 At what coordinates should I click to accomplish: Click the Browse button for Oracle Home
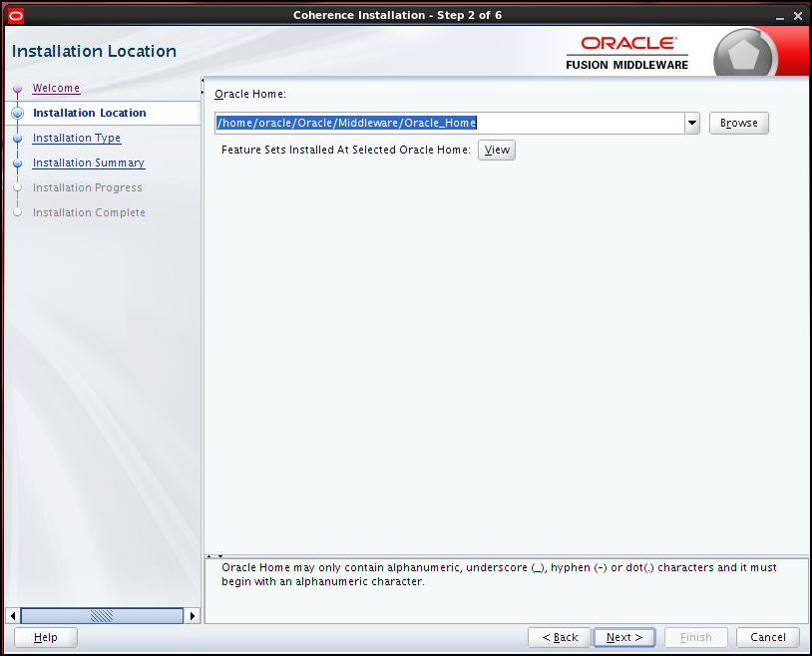738,123
